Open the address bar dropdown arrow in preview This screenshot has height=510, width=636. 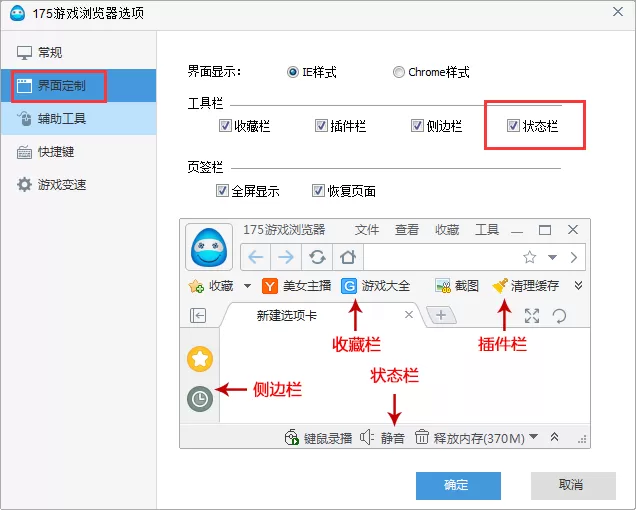tap(552, 257)
